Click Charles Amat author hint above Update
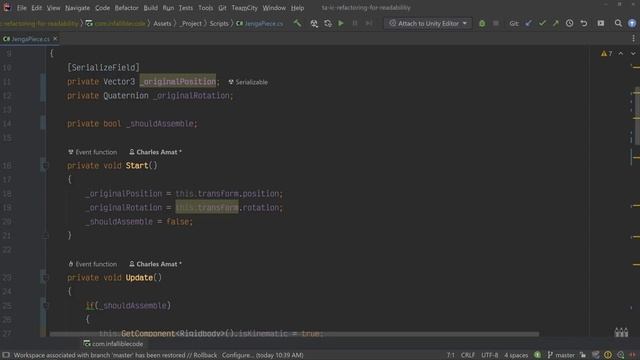Viewport: 640px width, 360px height. (155, 264)
